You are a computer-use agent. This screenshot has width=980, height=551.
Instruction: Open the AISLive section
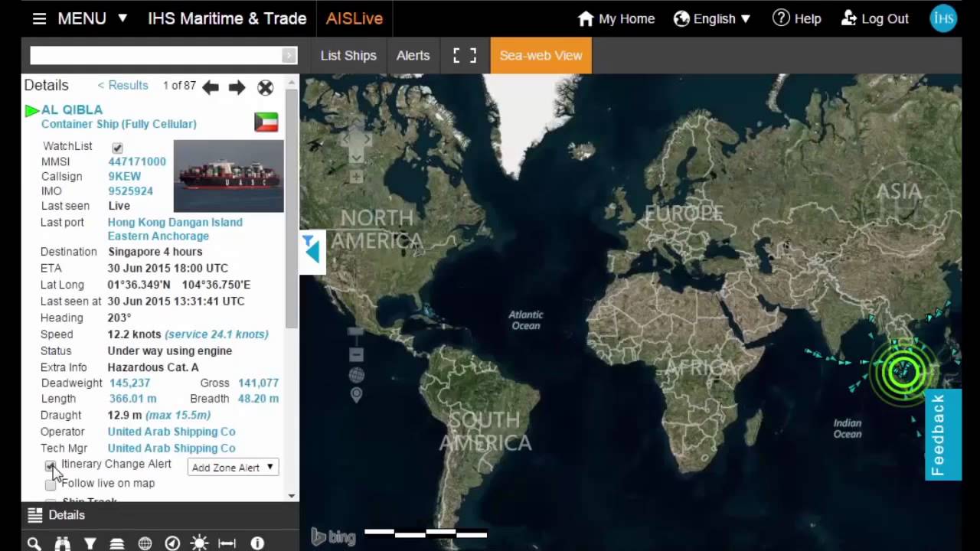click(x=354, y=18)
